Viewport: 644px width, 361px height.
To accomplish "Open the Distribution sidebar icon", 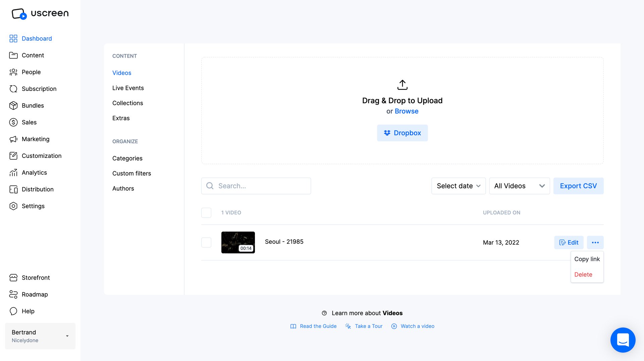I will pos(13,189).
